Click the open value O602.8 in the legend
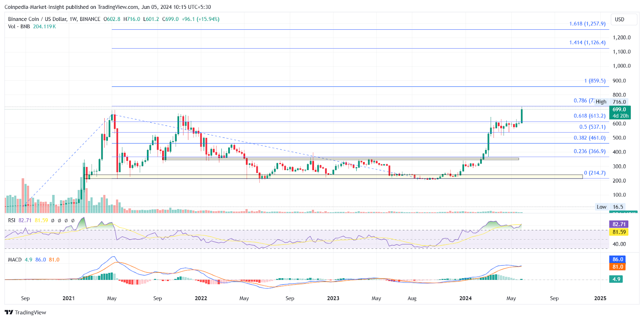This screenshot has width=644, height=320. click(112, 19)
